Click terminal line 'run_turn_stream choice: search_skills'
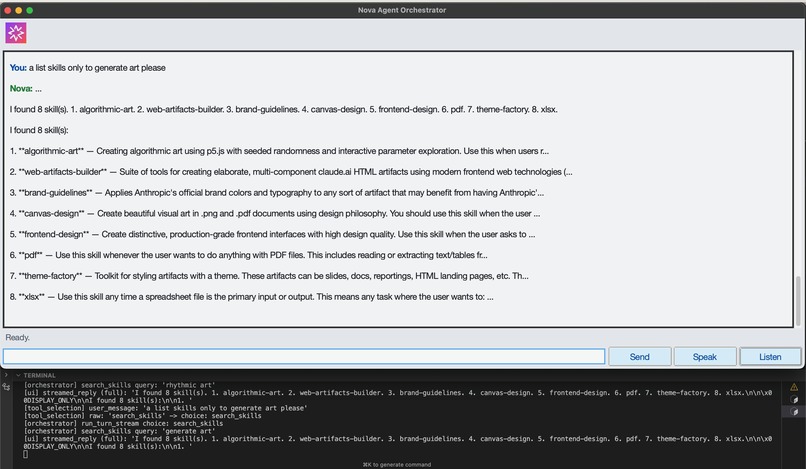The width and height of the screenshot is (806, 469). tap(123, 424)
